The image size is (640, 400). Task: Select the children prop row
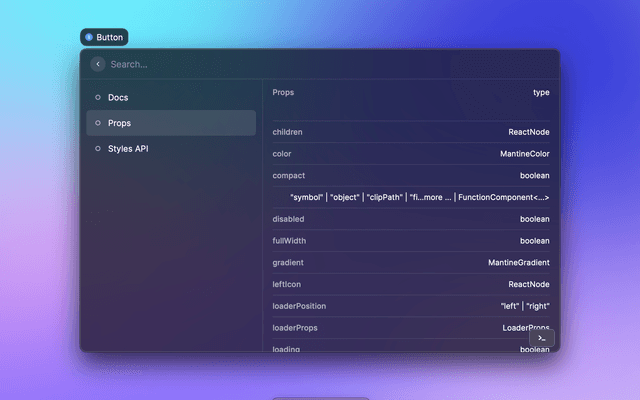tap(410, 132)
